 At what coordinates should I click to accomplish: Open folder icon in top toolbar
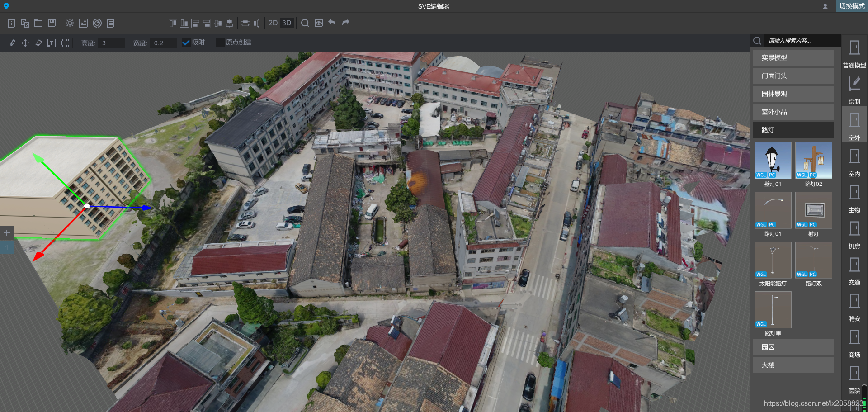click(x=38, y=23)
